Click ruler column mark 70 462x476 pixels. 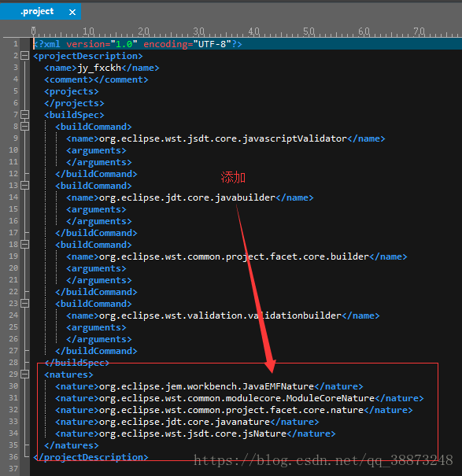(x=419, y=31)
